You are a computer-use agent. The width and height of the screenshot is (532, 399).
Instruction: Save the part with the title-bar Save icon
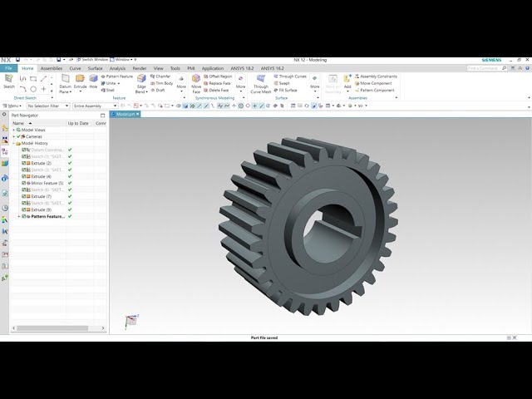17,60
